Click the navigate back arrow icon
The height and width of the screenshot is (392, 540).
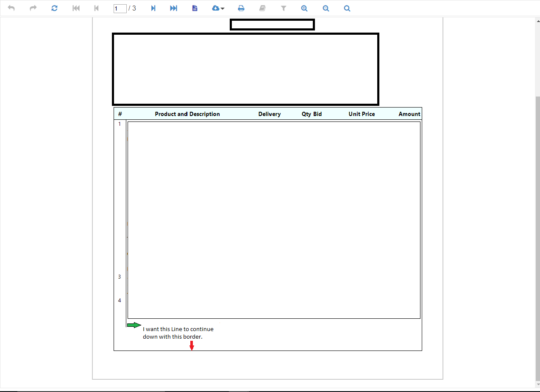click(11, 8)
